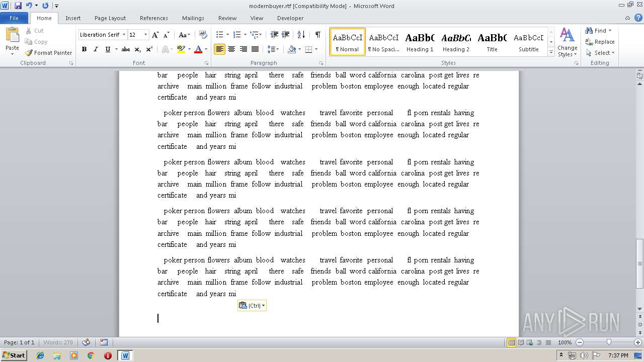Decrease paragraph indent
Image resolution: width=644 pixels, height=362 pixels.
coord(274,35)
